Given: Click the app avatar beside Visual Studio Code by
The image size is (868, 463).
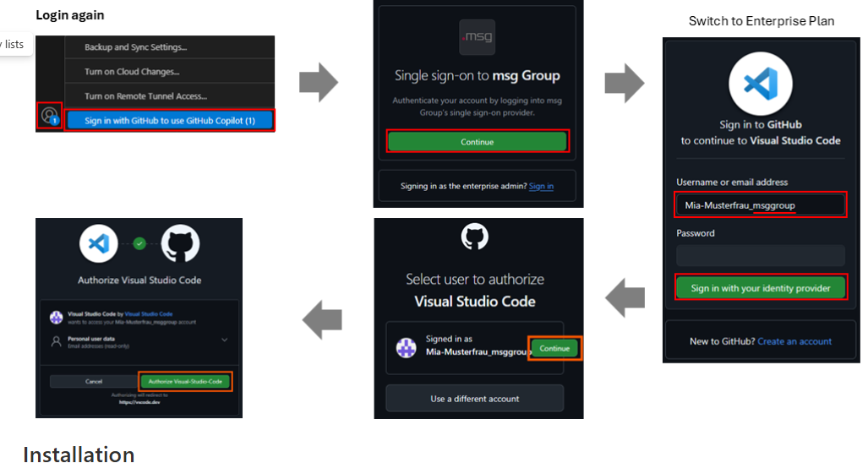Looking at the screenshot, I should click(x=57, y=317).
